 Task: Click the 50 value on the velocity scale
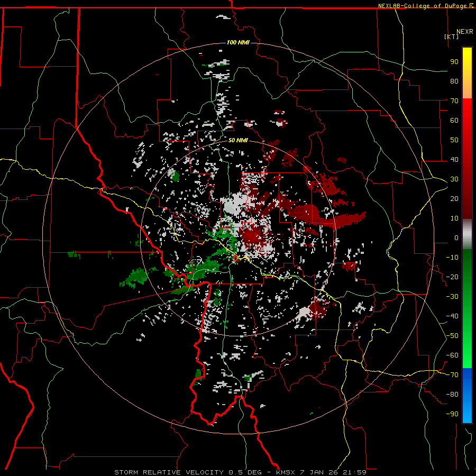point(454,140)
